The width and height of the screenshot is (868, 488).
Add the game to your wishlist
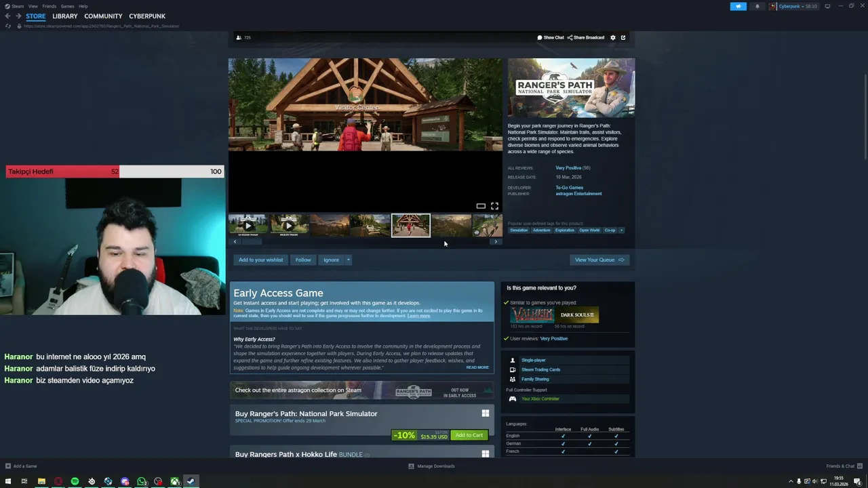click(260, 260)
